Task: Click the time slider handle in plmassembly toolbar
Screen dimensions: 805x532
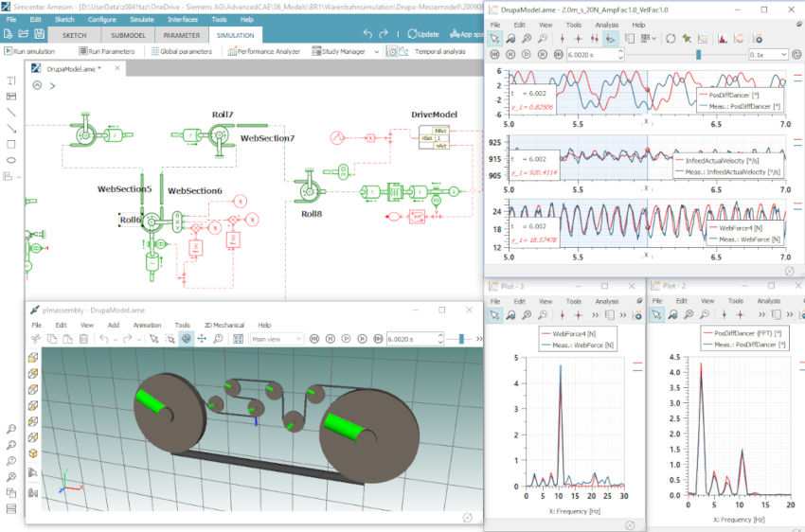Action: 461,339
